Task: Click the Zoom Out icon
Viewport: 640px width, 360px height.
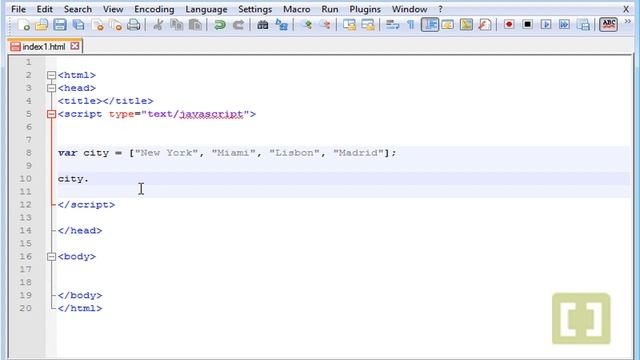Action: coord(326,25)
